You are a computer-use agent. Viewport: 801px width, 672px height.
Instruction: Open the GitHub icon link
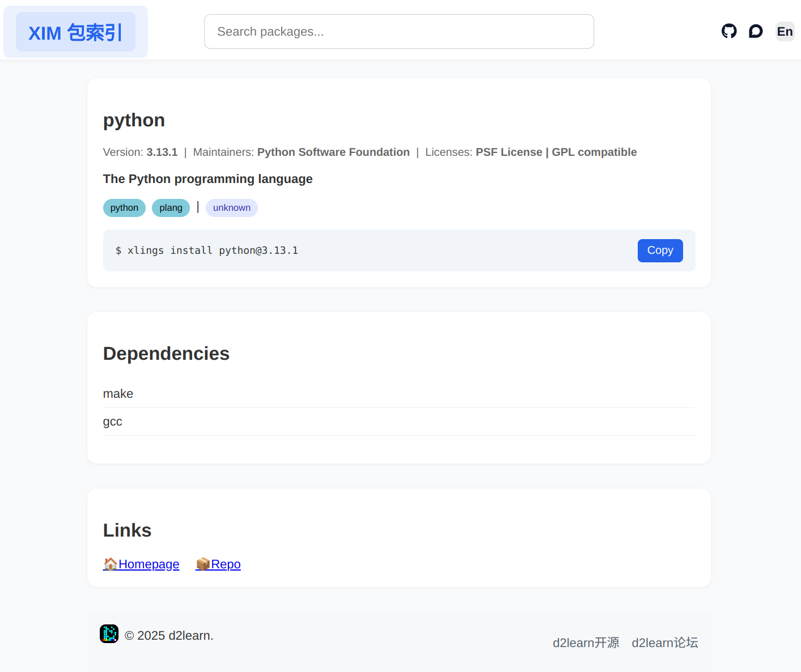(729, 31)
